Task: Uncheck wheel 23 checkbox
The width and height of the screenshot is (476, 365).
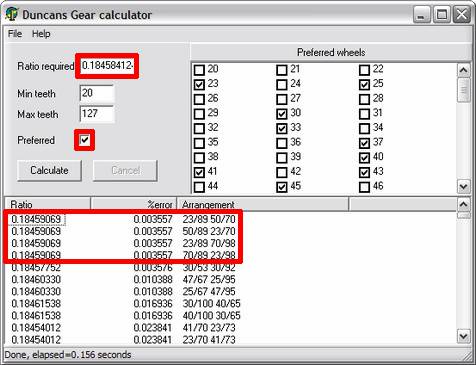Action: tap(199, 85)
